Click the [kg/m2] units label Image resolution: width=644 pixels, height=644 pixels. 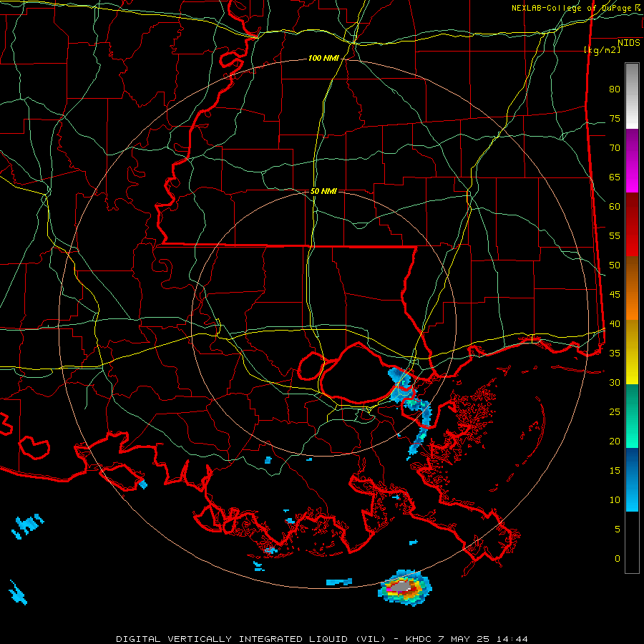tap(602, 50)
